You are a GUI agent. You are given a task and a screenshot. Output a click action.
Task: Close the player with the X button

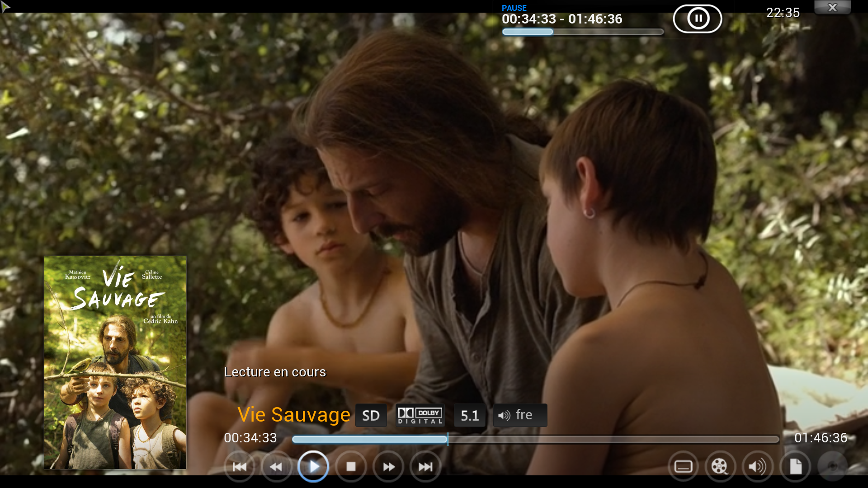tap(832, 7)
